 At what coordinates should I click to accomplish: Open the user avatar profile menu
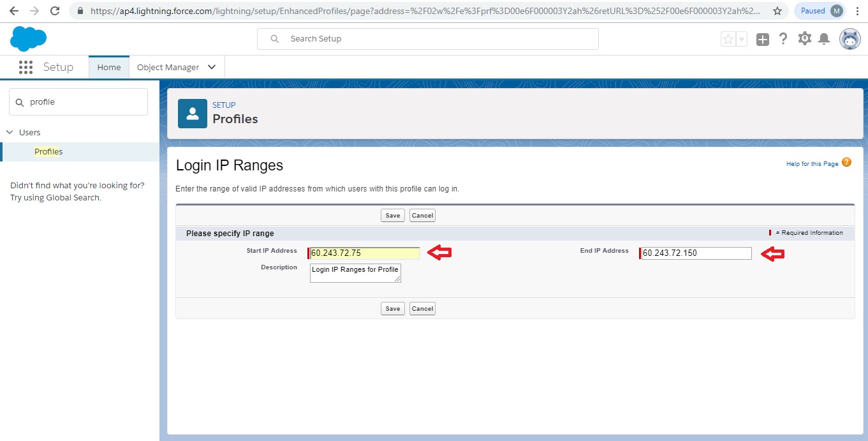[x=850, y=39]
